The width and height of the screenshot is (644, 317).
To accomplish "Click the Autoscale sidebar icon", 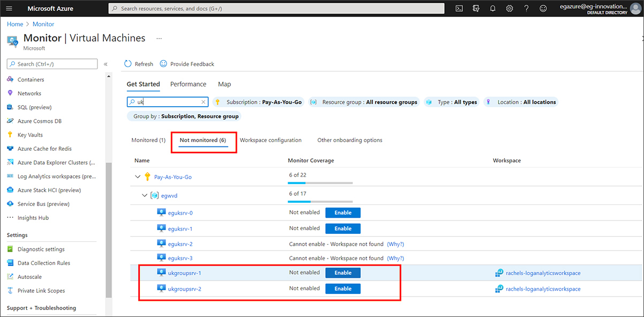I will pos(10,277).
